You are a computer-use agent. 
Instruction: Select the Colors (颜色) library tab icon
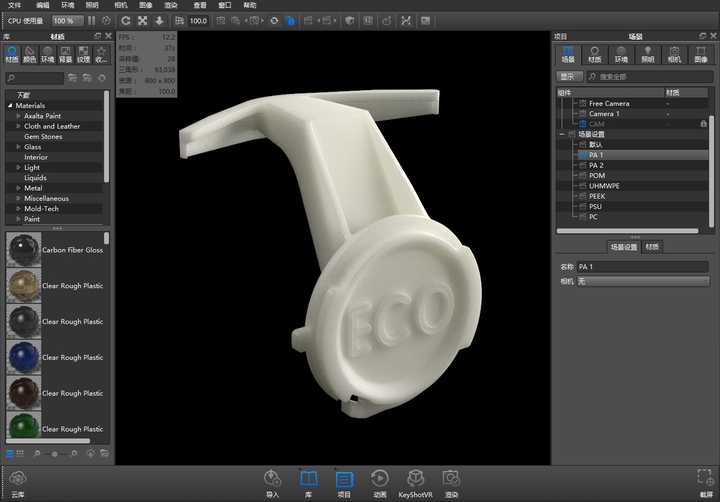coord(29,53)
